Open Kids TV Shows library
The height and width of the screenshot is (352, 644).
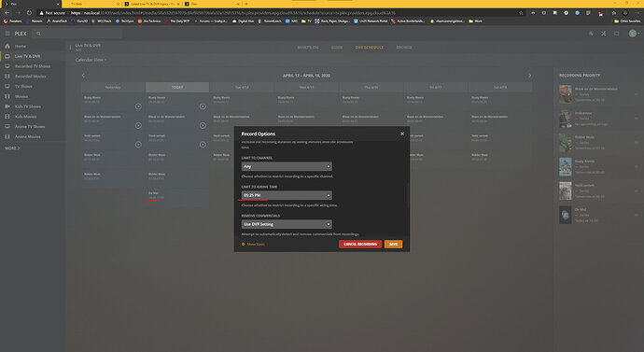click(27, 106)
